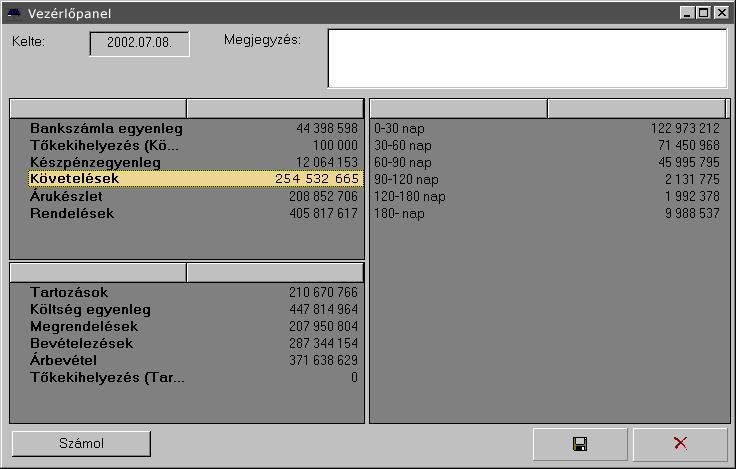
Task: Select the Tőkekihelyezés (Kö... row
Action: (187, 145)
